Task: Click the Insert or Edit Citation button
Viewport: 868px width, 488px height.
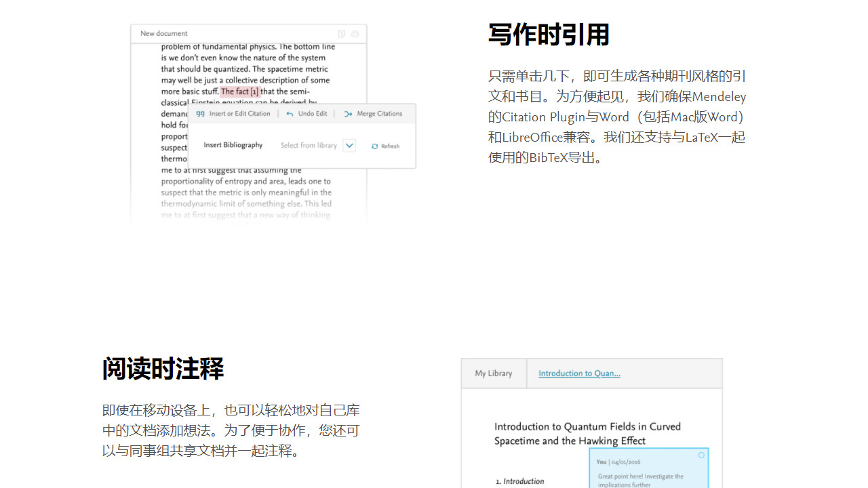Action: point(240,113)
